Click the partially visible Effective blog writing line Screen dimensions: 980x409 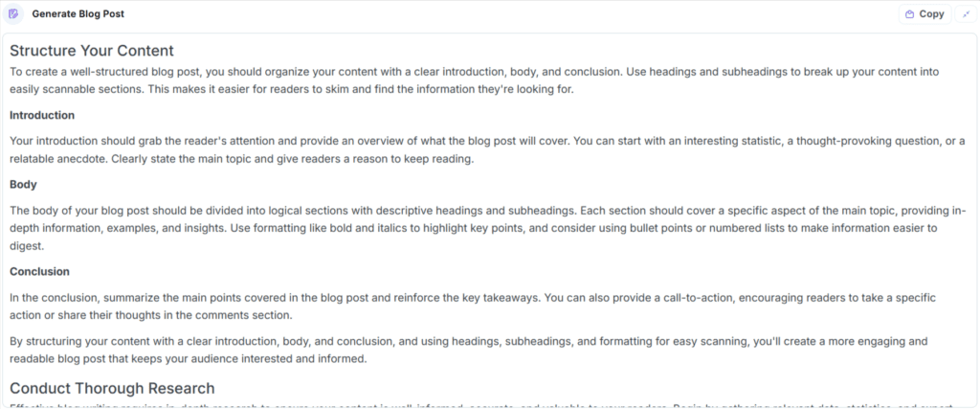[x=487, y=405]
